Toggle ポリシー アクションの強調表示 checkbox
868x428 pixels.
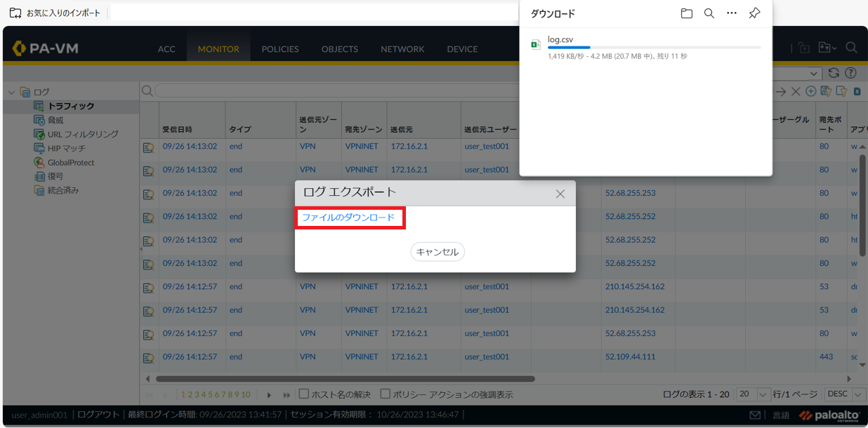(x=385, y=394)
